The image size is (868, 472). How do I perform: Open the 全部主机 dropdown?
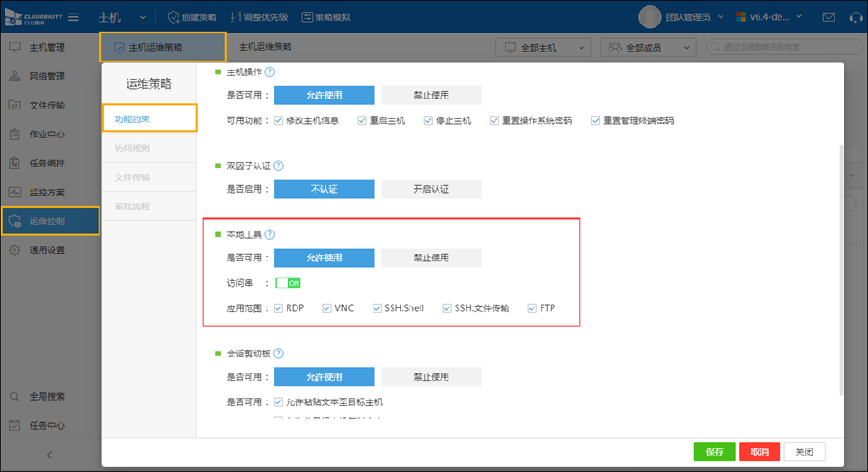[x=545, y=47]
